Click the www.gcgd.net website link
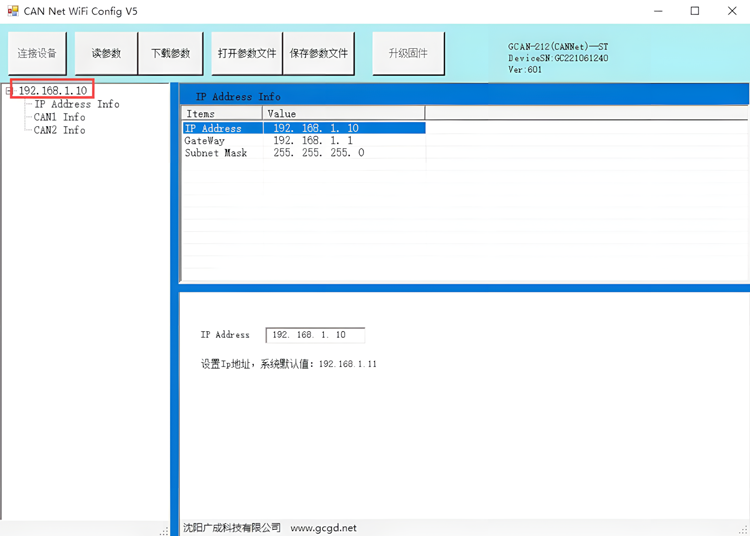Viewport: 750px width, 536px height. pos(323,527)
